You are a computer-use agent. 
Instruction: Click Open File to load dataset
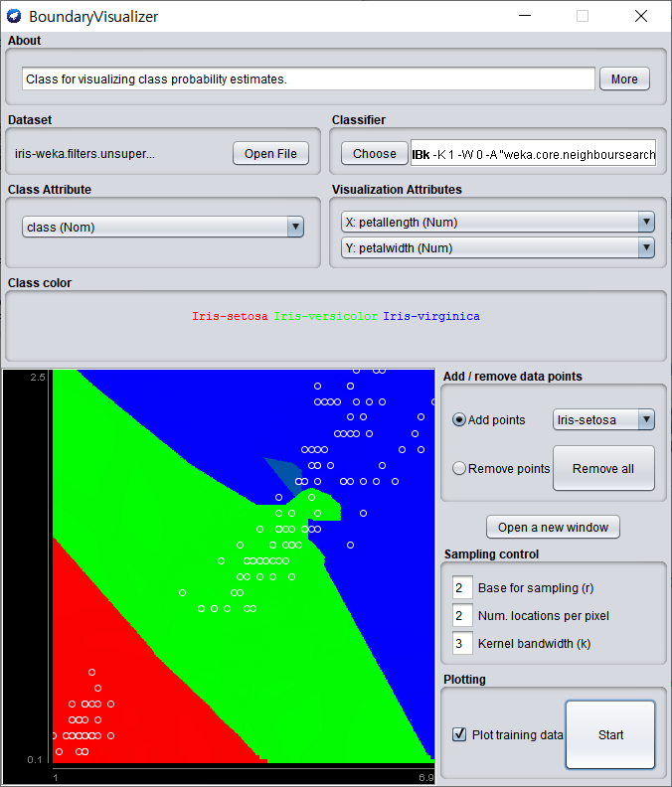270,154
